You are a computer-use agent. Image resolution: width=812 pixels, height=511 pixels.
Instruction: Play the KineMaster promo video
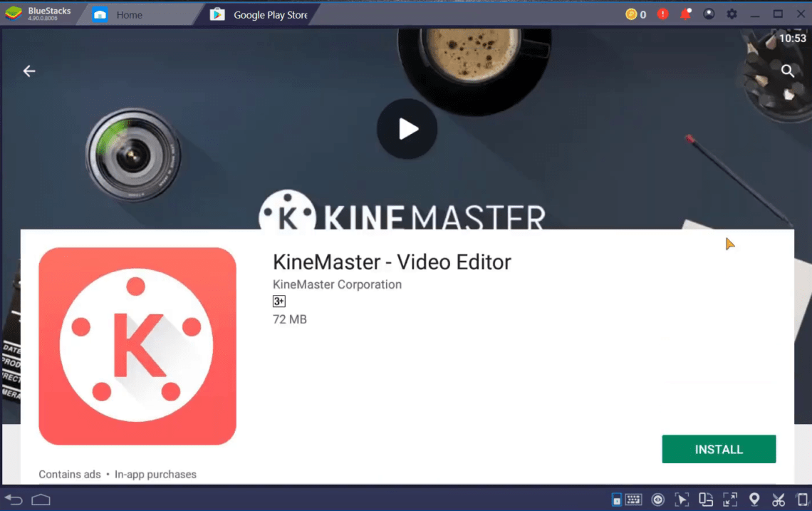point(407,128)
